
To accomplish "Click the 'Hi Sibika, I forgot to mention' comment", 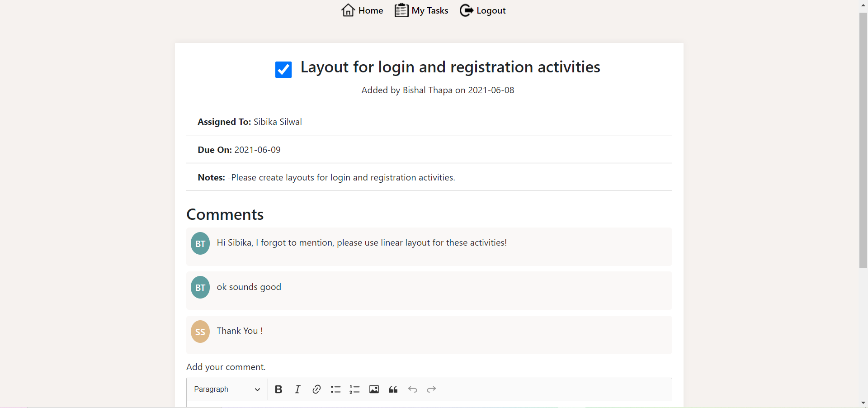I will tap(362, 243).
